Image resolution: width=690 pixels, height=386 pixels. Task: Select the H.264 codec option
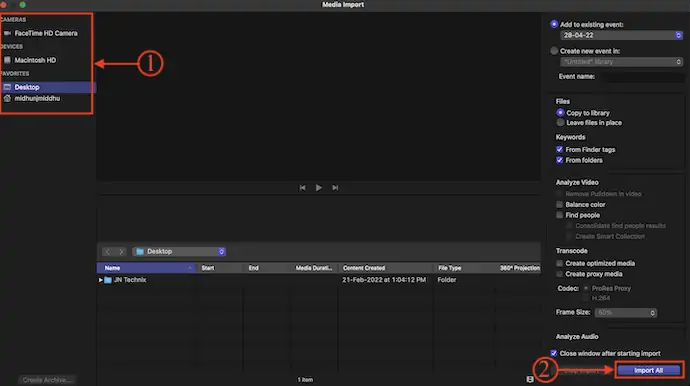[586, 298]
